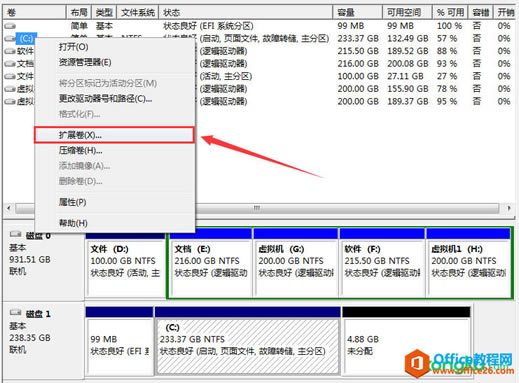The image size is (519, 383).
Task: Click the Disk 1 (磁盘 1) disk icon
Action: point(16,313)
